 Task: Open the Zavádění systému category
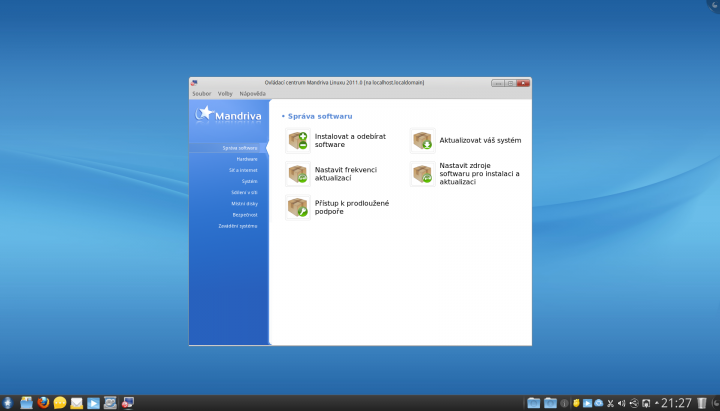point(238,225)
